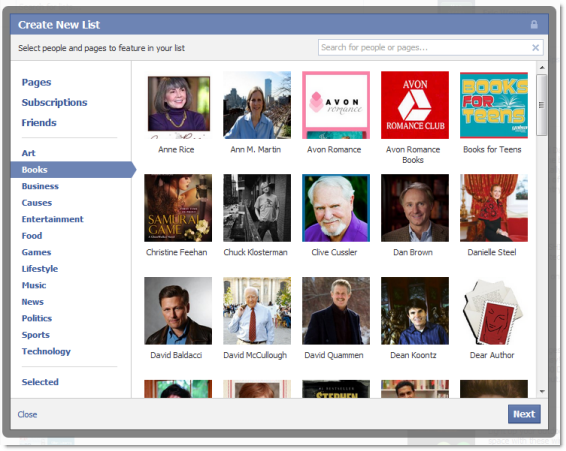
Task: Choose the Music category
Action: pyautogui.click(x=34, y=285)
